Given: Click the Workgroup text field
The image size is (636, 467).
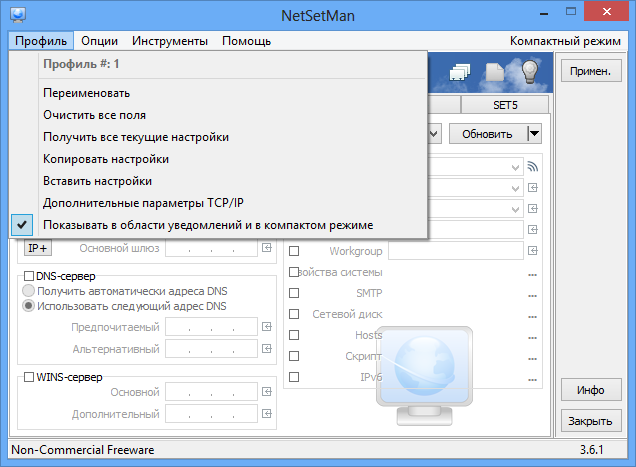Looking at the screenshot, I should click(x=456, y=251).
